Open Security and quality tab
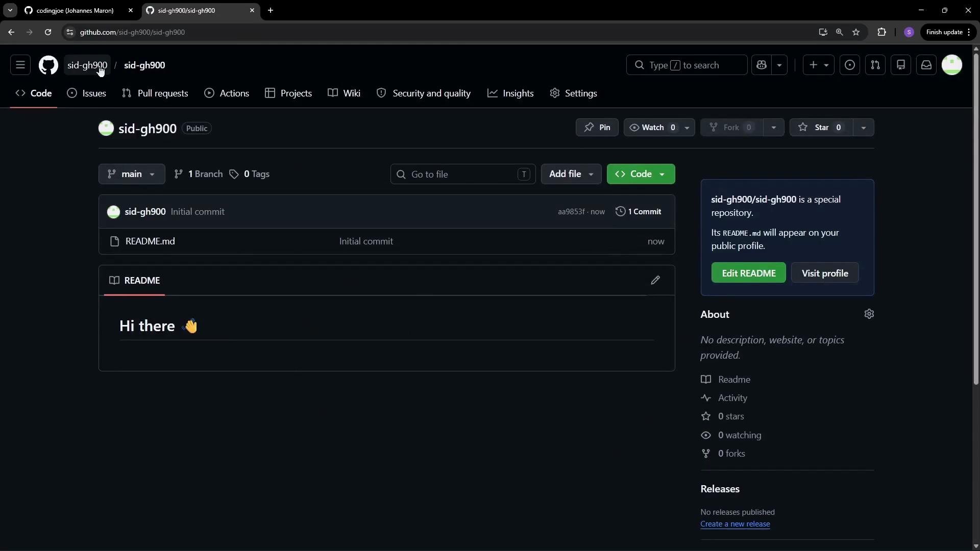This screenshot has height=551, width=980. [424, 93]
